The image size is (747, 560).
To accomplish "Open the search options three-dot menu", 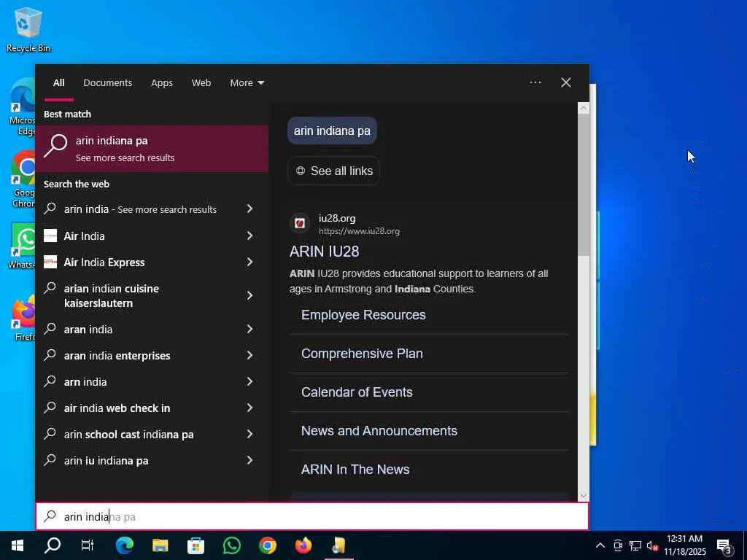I will click(x=535, y=82).
